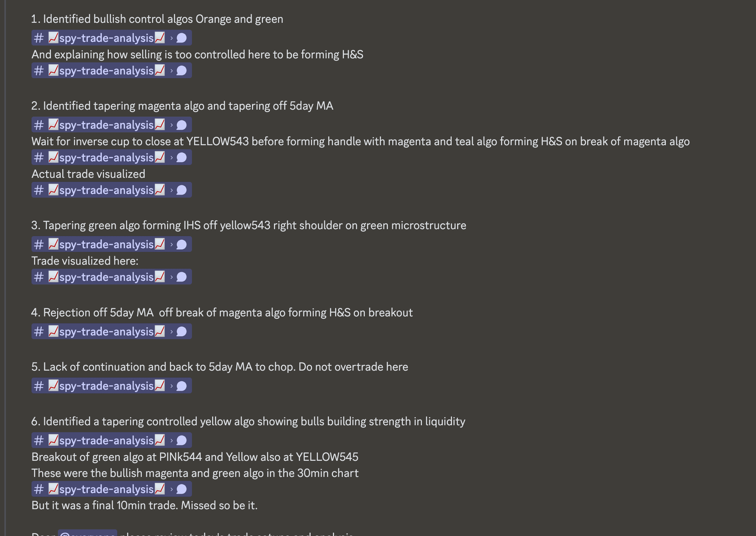Open spy-trade-analysis link under 'Rejection off 5day MA'
The image size is (756, 536).
click(106, 332)
